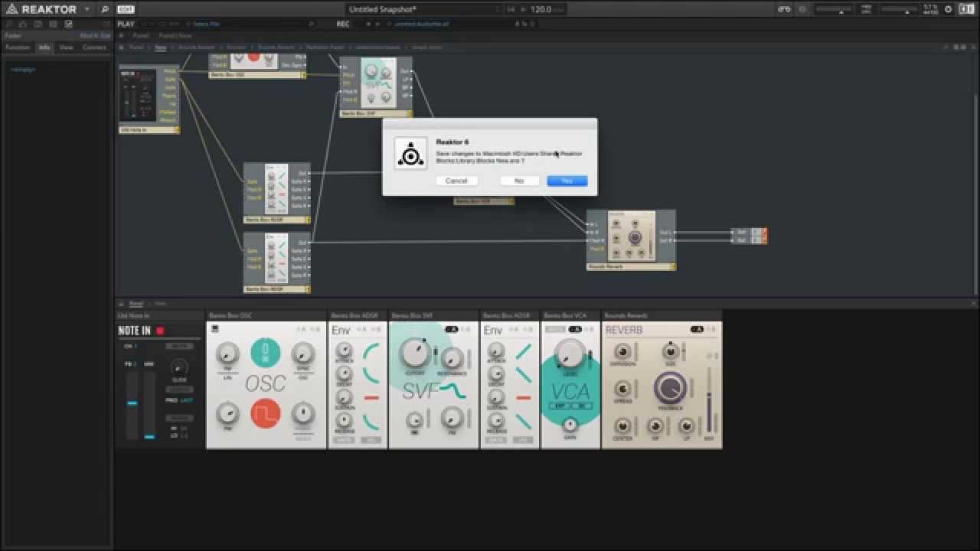Click the search magnifier icon in the top header
This screenshot has width=980, height=551.
105,9
